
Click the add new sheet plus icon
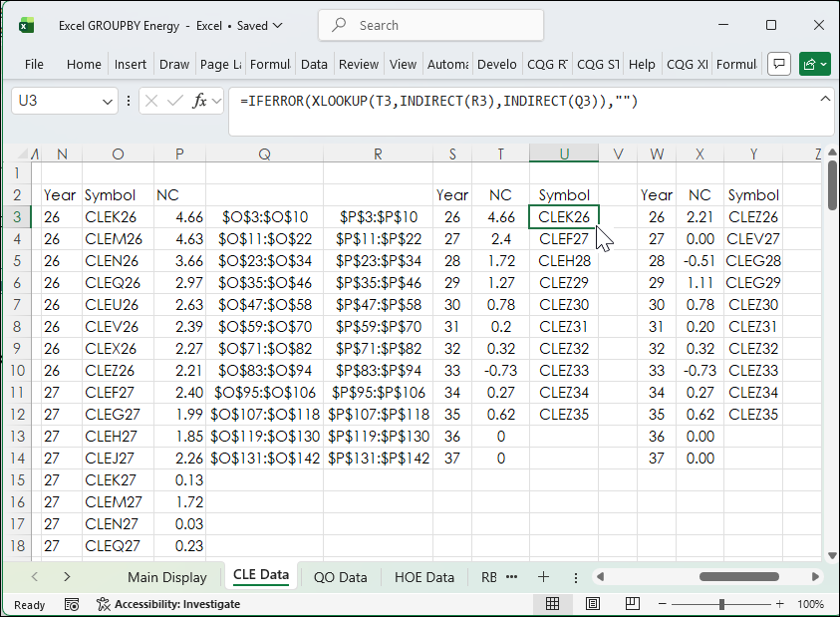pyautogui.click(x=543, y=577)
